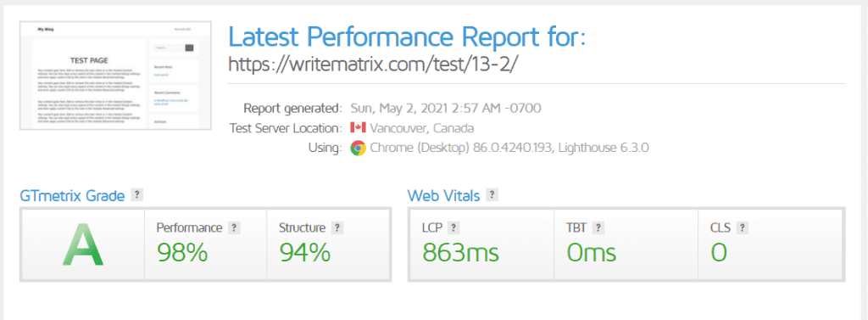Open the TEST PAGE screenshot thumbnail
Image resolution: width=868 pixels, height=320 pixels.
tap(115, 76)
